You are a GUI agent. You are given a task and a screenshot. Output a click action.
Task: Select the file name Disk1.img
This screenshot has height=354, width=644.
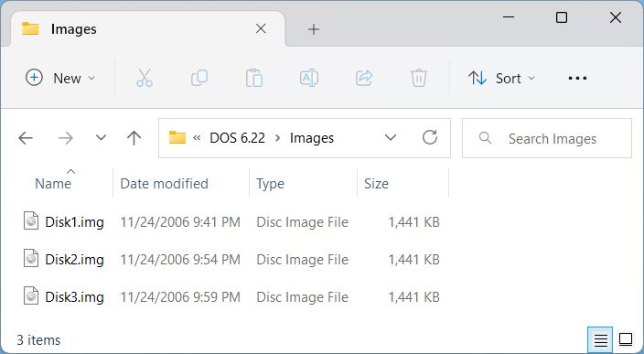pyautogui.click(x=74, y=222)
